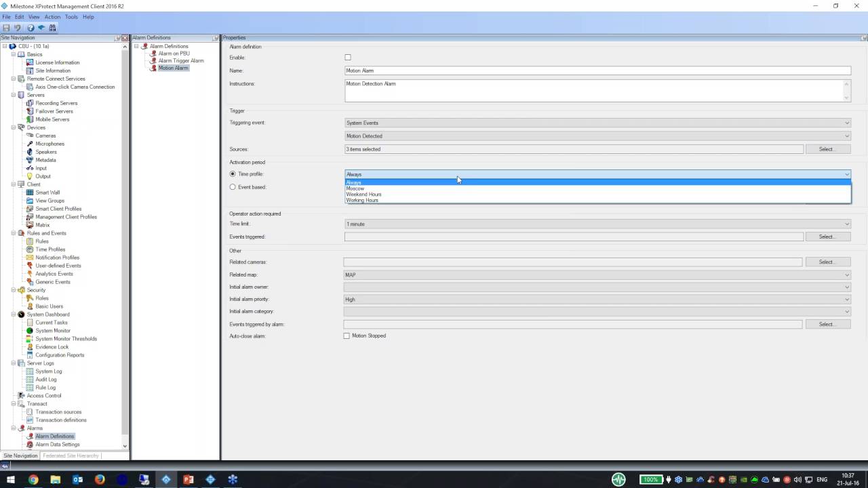Viewport: 868px width, 488px height.
Task: Open the View menu
Action: [34, 17]
